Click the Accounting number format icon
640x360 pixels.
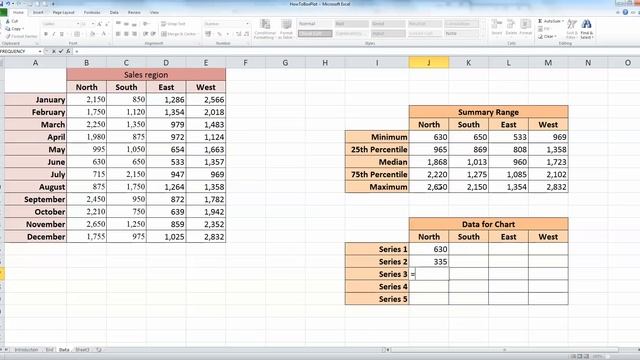208,34
